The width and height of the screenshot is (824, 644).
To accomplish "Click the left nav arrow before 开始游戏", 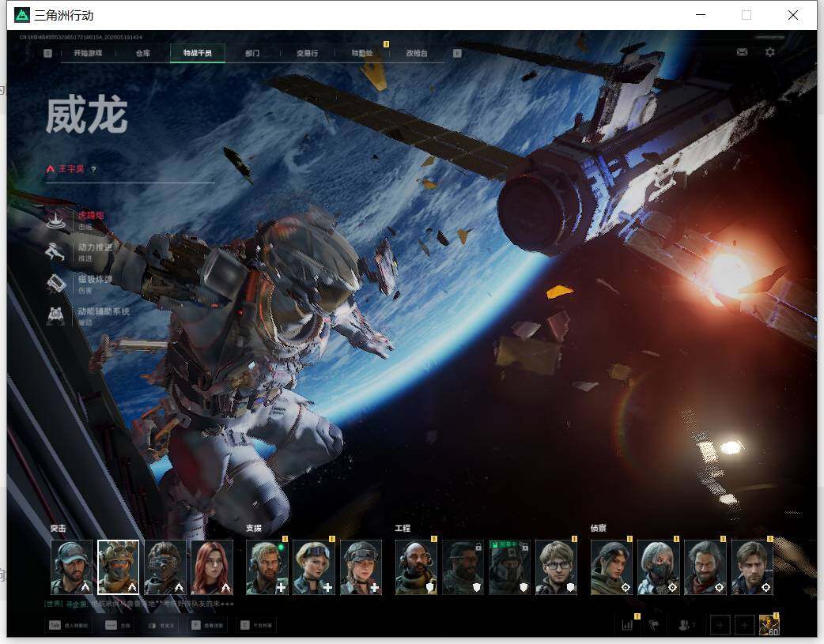I will pyautogui.click(x=47, y=53).
